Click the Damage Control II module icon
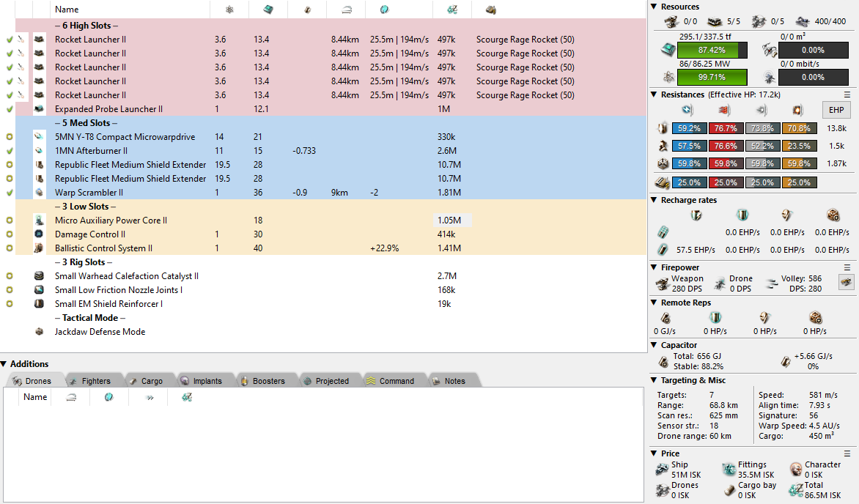This screenshot has width=859, height=504. 39,234
